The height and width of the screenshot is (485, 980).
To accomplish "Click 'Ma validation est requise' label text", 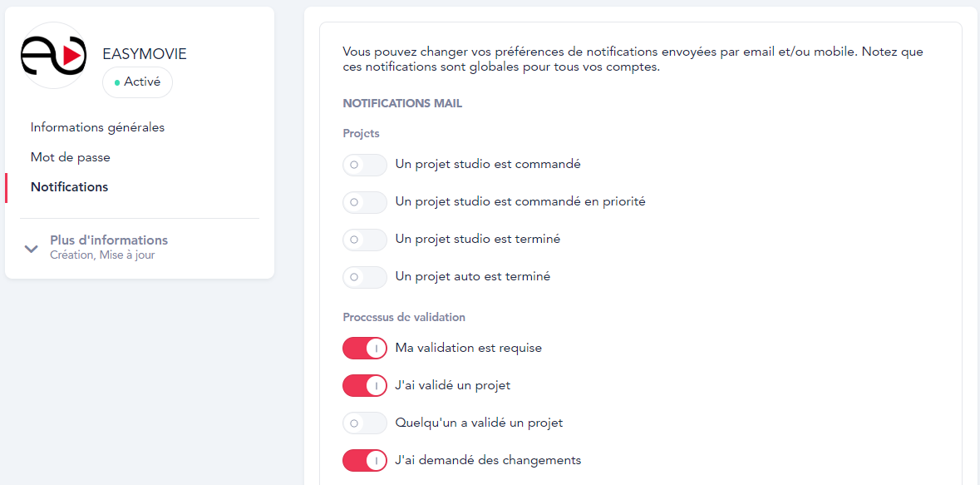I will pos(469,348).
